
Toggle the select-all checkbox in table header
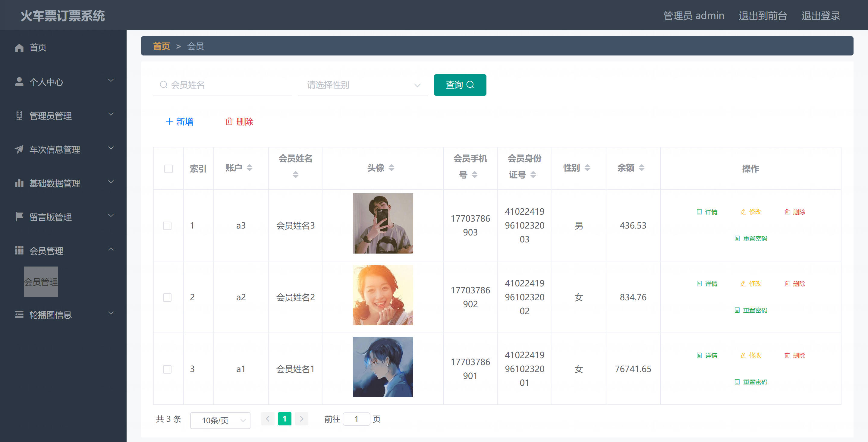click(x=168, y=169)
